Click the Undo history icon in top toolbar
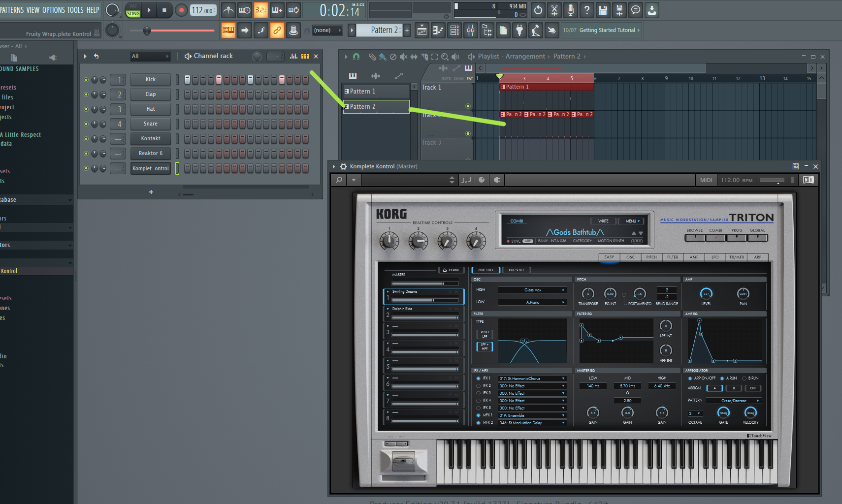This screenshot has height=504, width=842. [x=538, y=10]
